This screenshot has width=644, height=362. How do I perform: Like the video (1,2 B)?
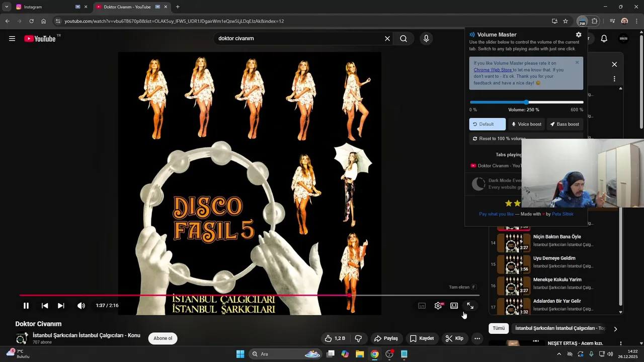pos(335,338)
